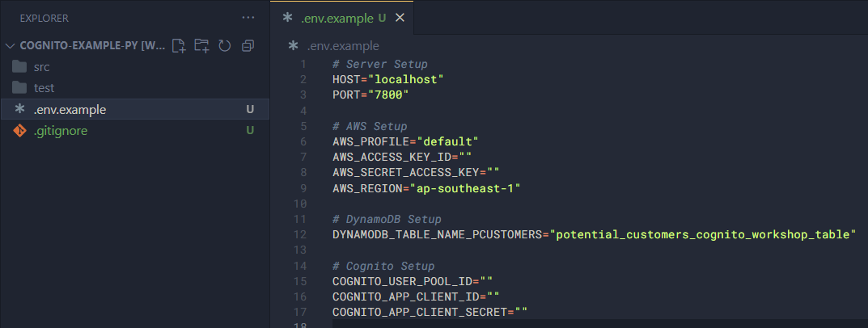The height and width of the screenshot is (328, 868).
Task: Expand the src folder
Action: [x=41, y=67]
